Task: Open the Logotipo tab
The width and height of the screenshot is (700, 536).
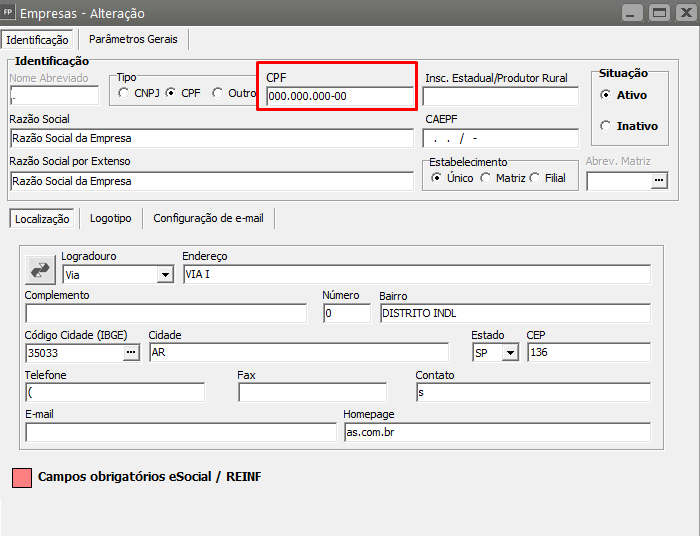Action: click(110, 218)
